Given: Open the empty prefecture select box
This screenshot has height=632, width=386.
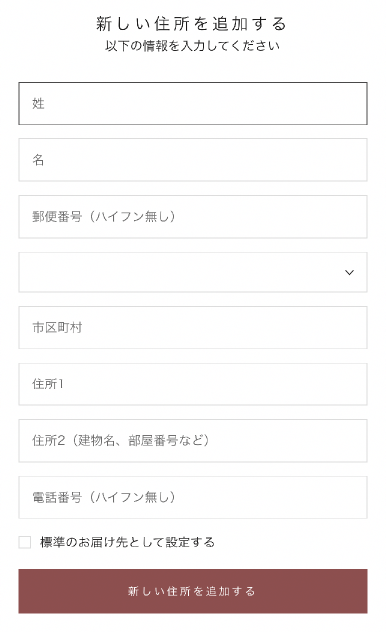Looking at the screenshot, I should [x=193, y=272].
